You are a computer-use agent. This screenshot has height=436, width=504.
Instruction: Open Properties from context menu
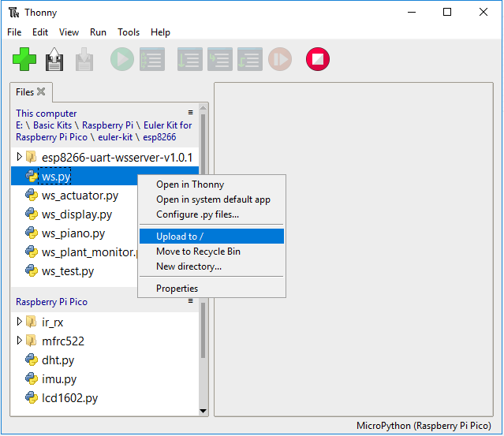pos(211,289)
